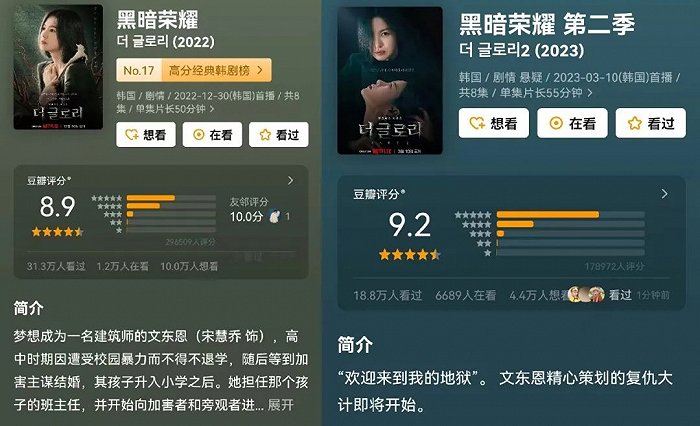The height and width of the screenshot is (426, 700).
Task: View 18.8万人看过 list for season two
Action: click(x=388, y=295)
